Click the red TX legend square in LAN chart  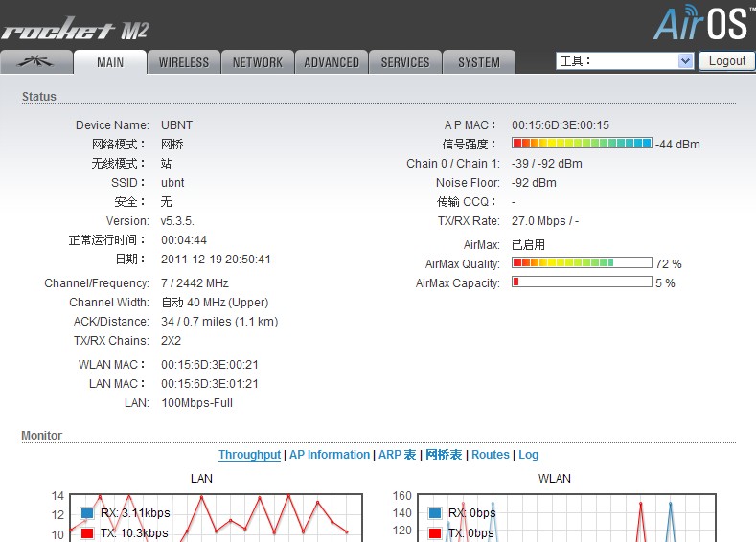click(x=87, y=532)
